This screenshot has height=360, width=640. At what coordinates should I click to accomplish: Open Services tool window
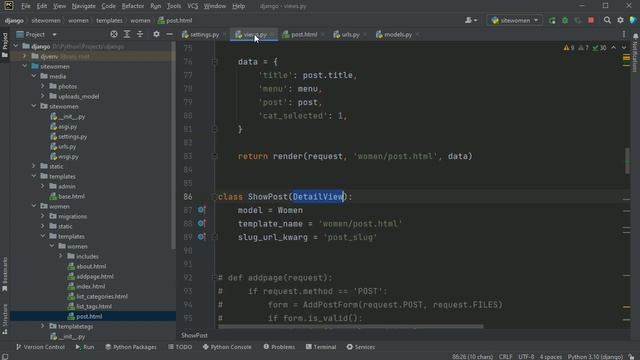361,347
